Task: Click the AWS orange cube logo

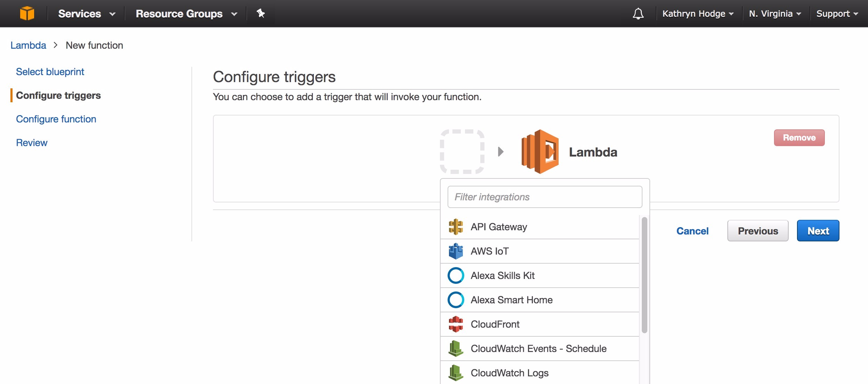Action: [x=27, y=14]
